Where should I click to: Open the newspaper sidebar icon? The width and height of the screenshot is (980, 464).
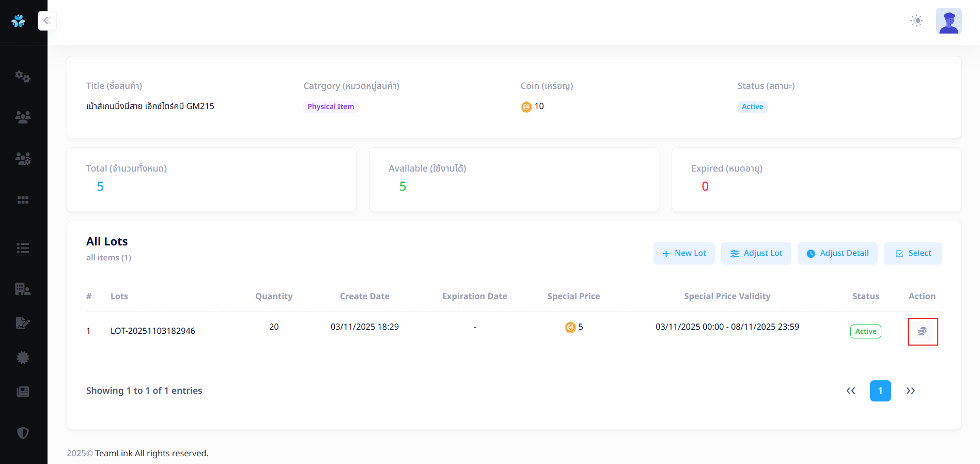23,392
